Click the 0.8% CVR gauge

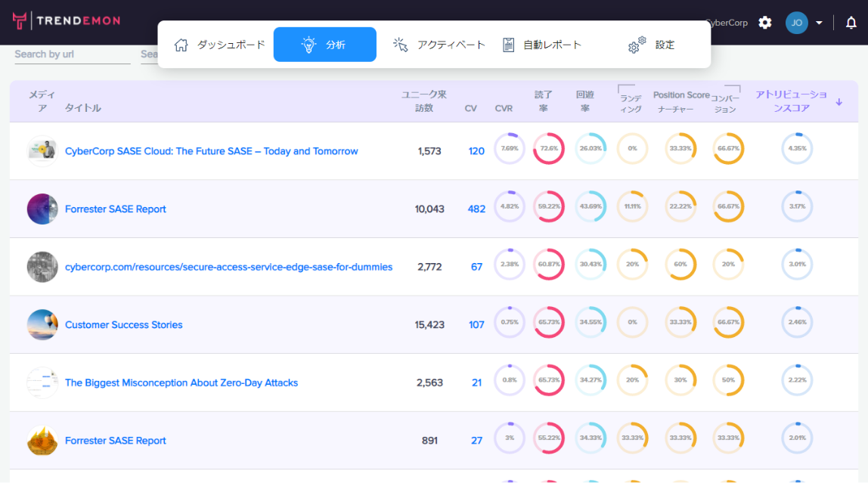510,380
